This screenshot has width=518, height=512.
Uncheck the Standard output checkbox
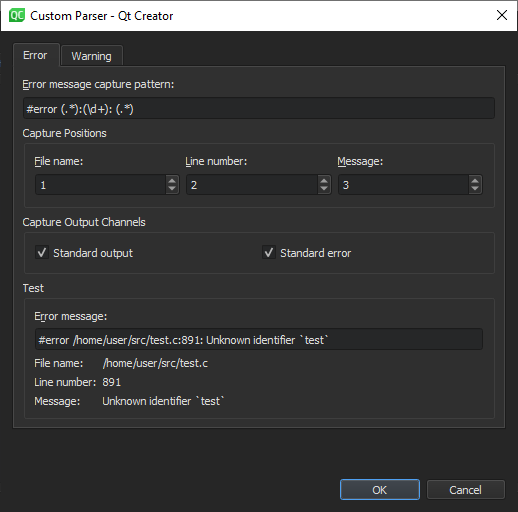click(42, 252)
